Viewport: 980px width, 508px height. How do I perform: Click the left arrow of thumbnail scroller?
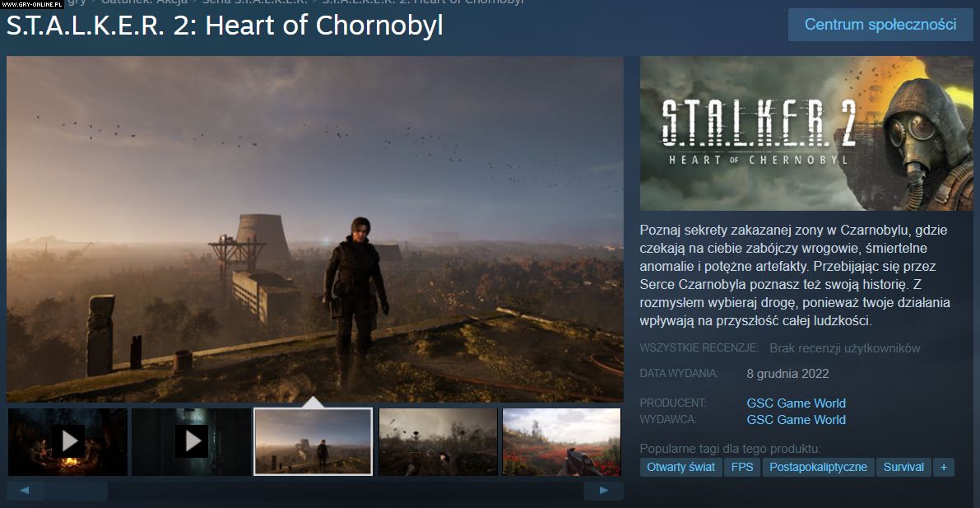click(26, 491)
